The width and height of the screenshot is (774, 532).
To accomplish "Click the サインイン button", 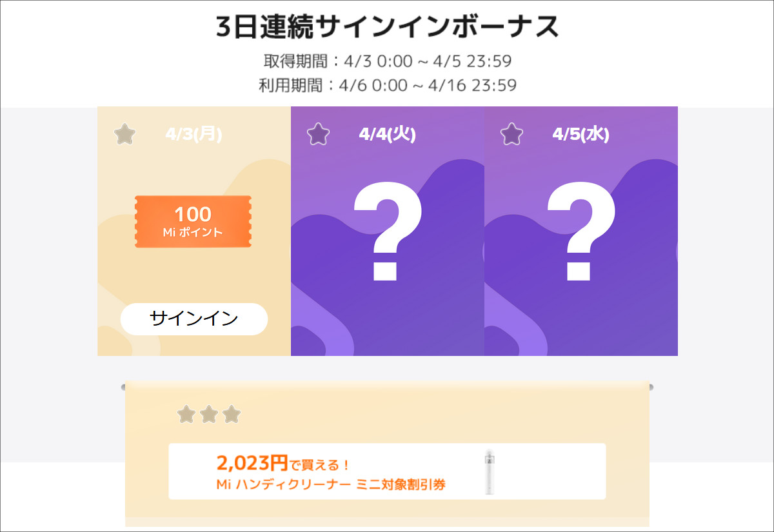I will point(193,319).
